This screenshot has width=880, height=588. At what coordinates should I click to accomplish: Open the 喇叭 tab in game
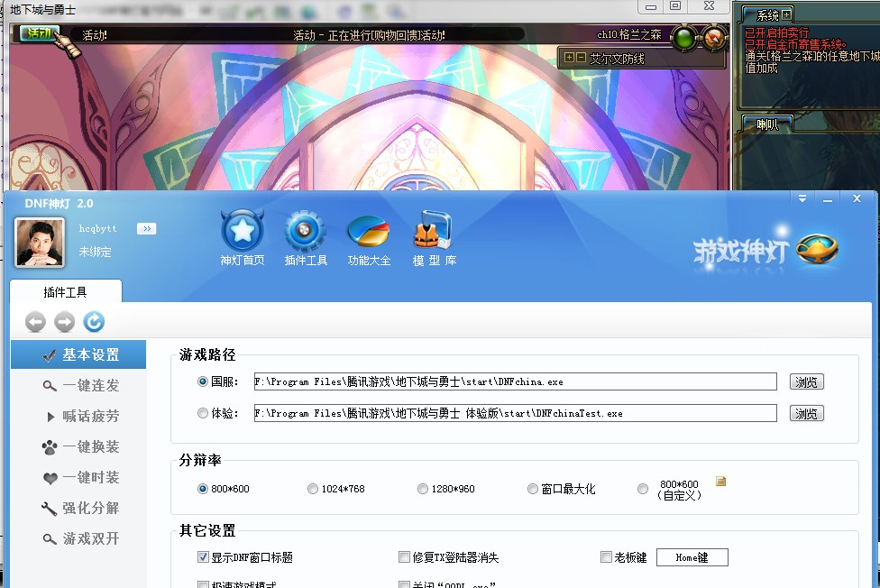coord(768,124)
